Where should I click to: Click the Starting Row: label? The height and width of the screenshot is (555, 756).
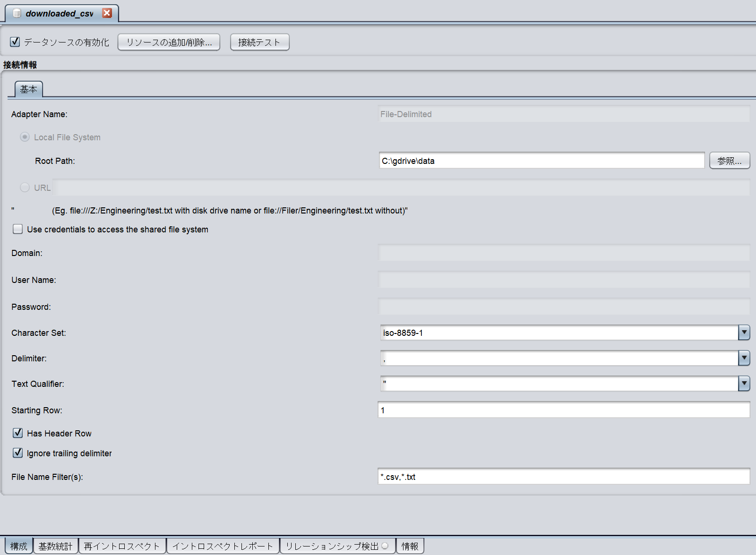[37, 410]
